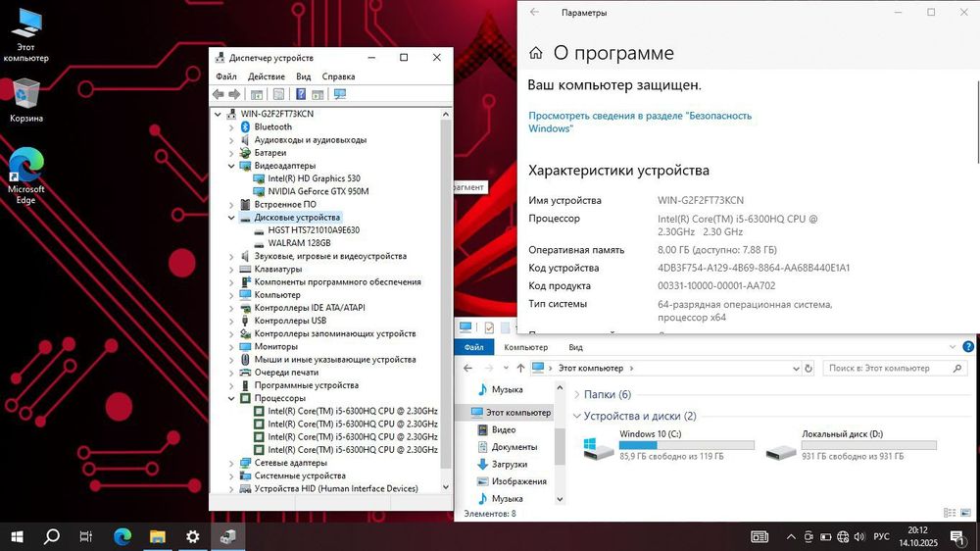The width and height of the screenshot is (980, 551).
Task: Click the scan for hardware changes monitor icon
Action: (339, 94)
